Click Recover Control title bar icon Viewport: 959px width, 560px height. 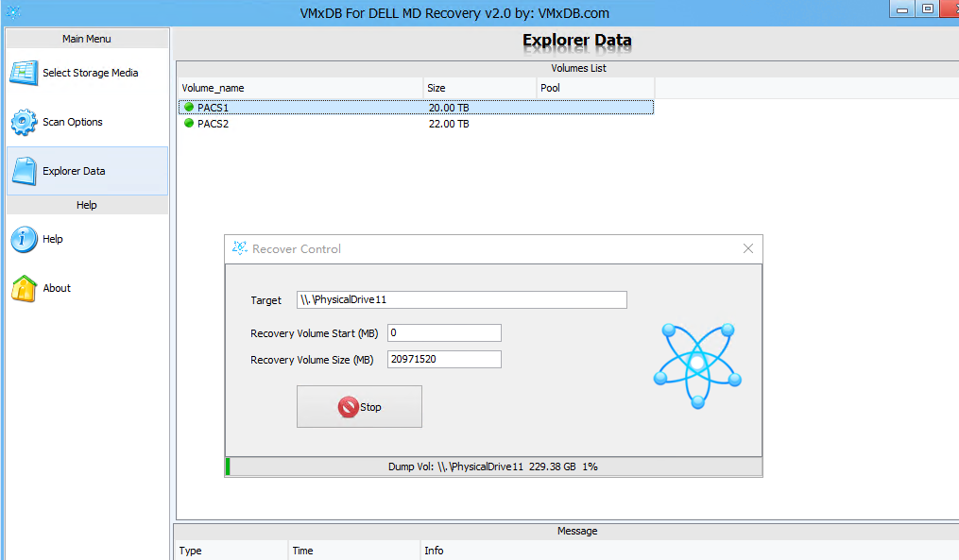[x=239, y=248]
